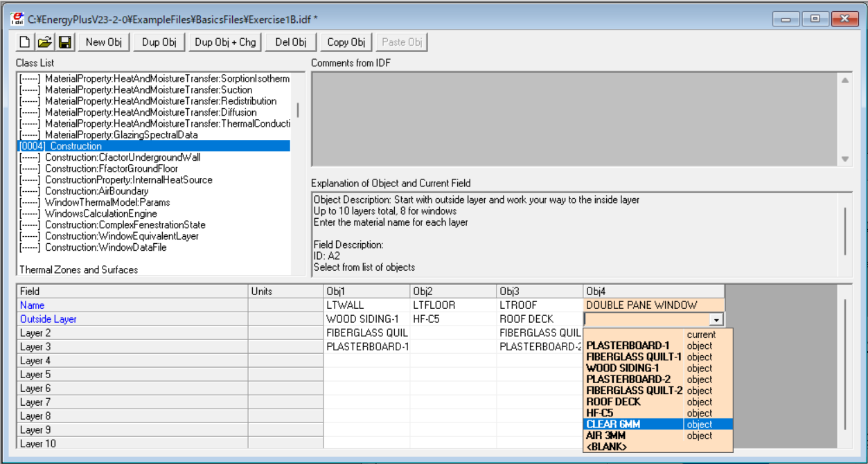This screenshot has width=868, height=464.
Task: Click the New file icon
Action: pyautogui.click(x=24, y=42)
